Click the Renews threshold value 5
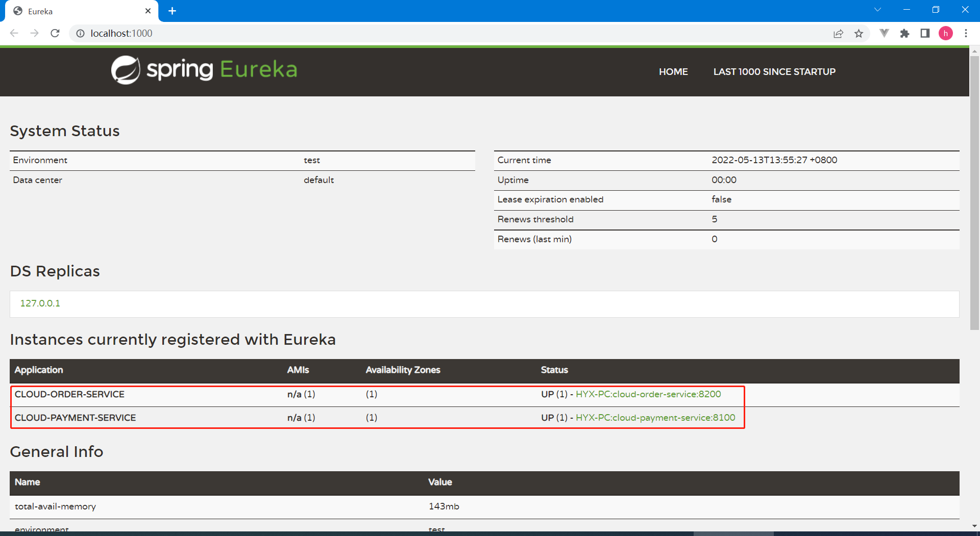 pyautogui.click(x=714, y=219)
